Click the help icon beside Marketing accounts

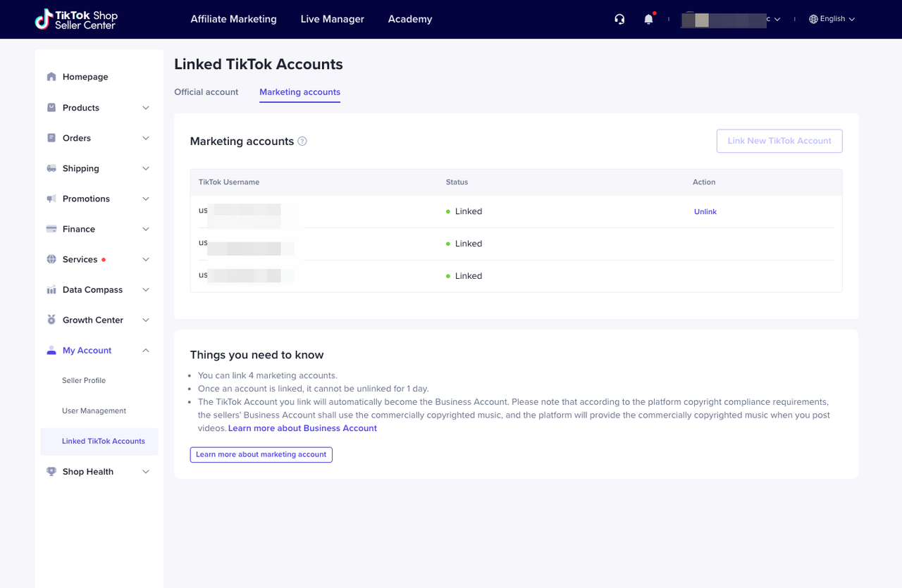[x=302, y=141]
